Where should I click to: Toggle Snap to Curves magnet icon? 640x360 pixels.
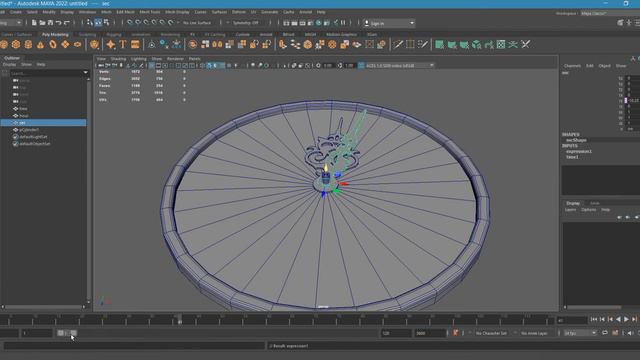point(138,23)
